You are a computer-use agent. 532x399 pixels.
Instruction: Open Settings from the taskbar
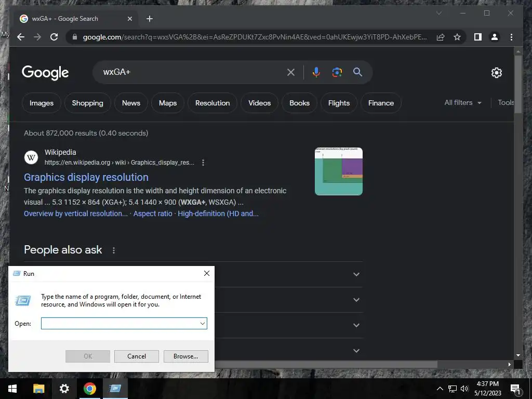coord(64,389)
